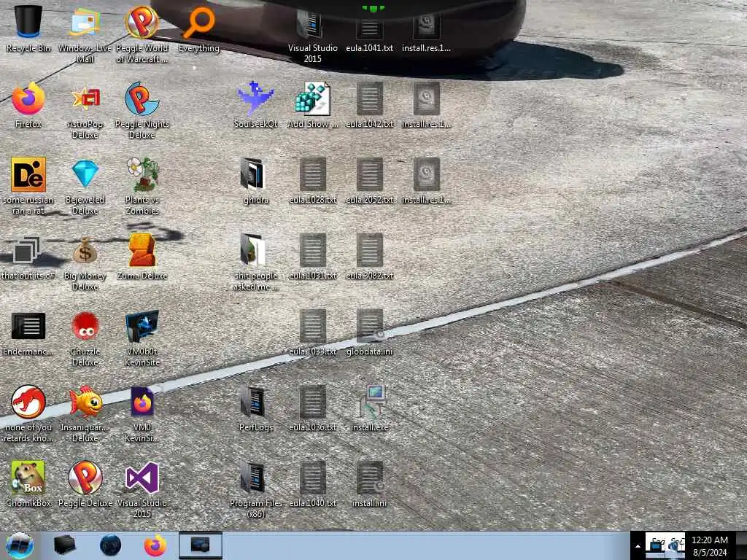Show hidden system tray icons
Viewport: 747px width, 560px height.
click(x=638, y=546)
